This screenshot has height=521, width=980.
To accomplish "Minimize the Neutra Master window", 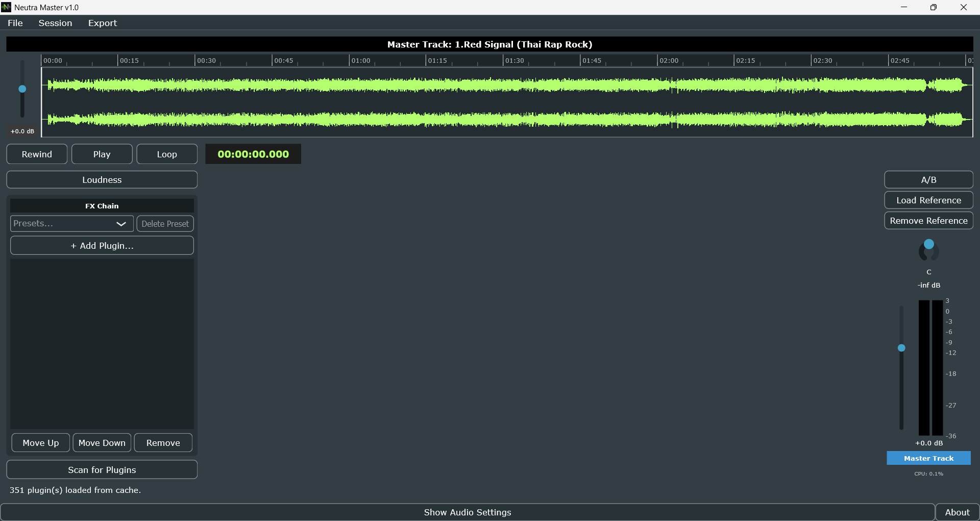I will pos(904,7).
